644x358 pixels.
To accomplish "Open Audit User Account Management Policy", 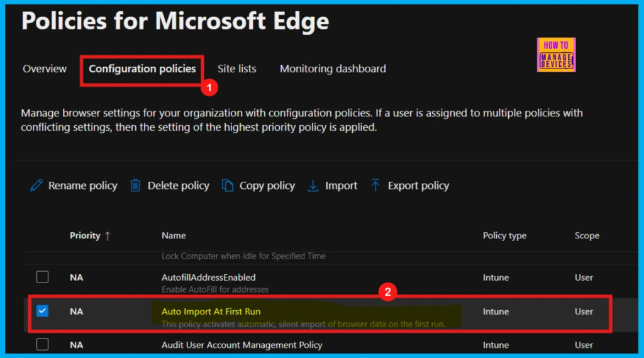I will tap(241, 345).
